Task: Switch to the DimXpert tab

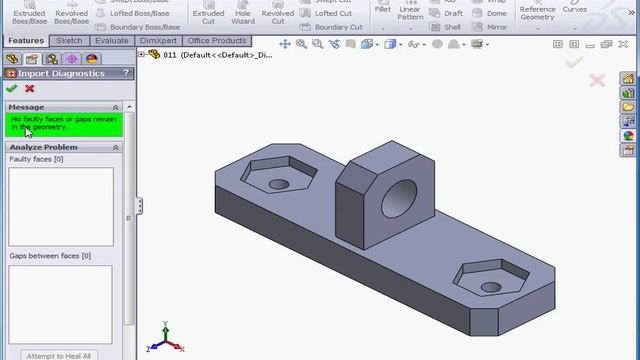Action: tap(158, 40)
